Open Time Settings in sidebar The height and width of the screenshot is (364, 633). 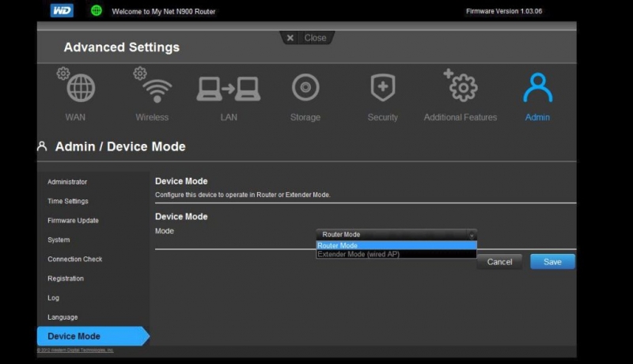[68, 201]
